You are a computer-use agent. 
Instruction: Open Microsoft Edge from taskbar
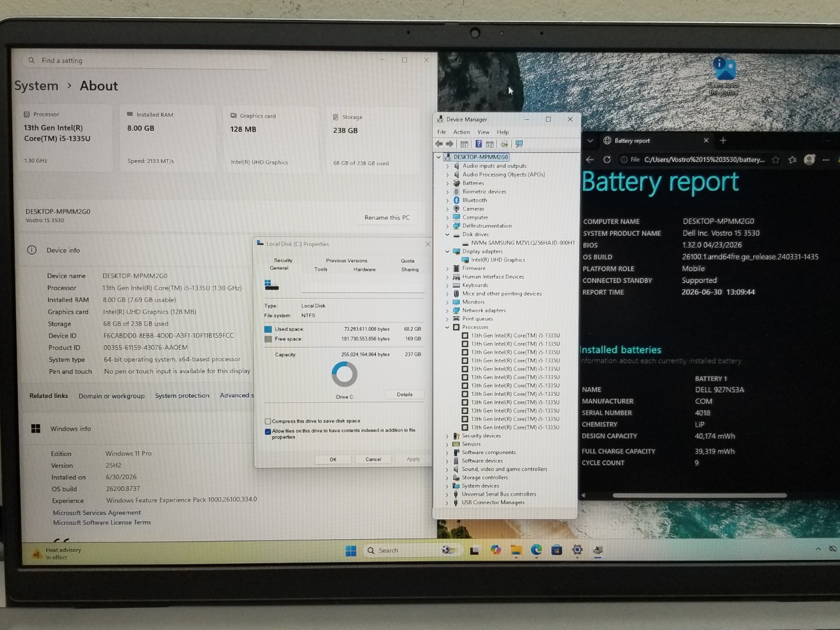tap(536, 550)
